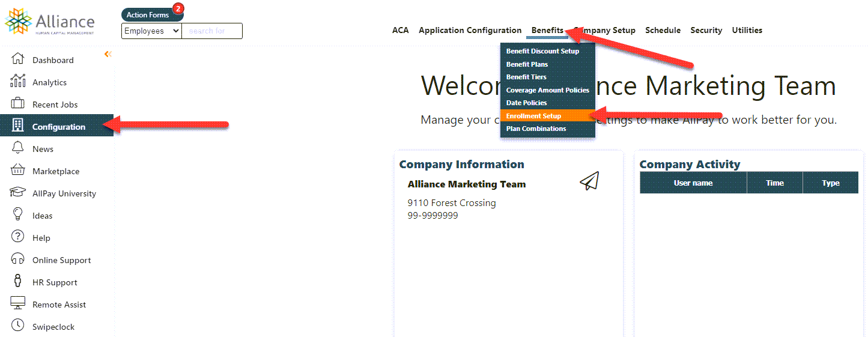
Task: Click the Online Support headset icon
Action: [x=18, y=259]
